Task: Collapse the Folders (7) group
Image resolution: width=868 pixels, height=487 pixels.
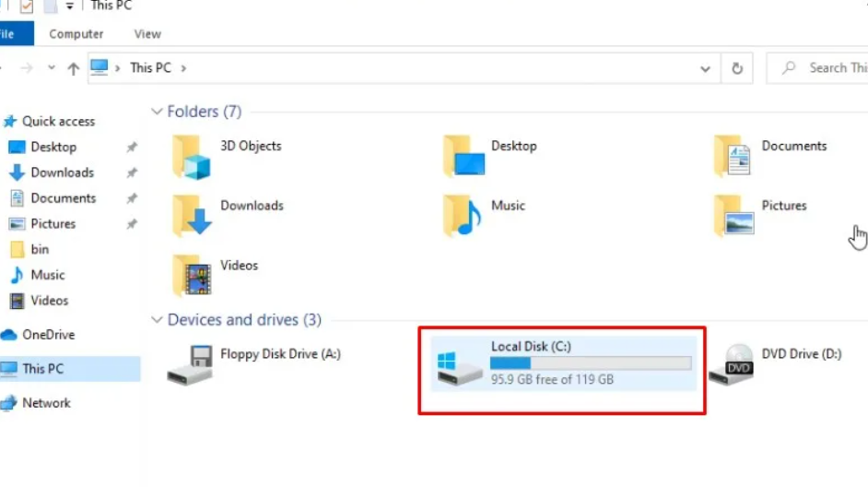Action: (x=156, y=112)
